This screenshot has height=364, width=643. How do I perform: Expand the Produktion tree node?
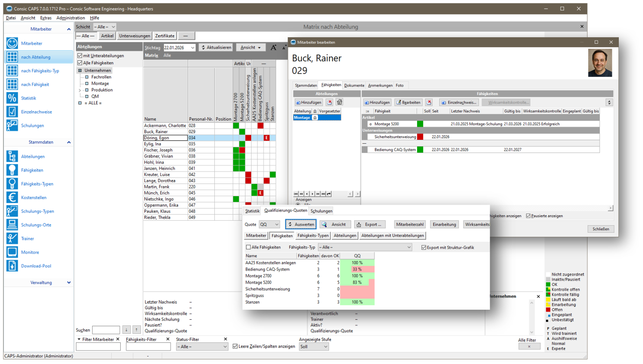click(79, 90)
